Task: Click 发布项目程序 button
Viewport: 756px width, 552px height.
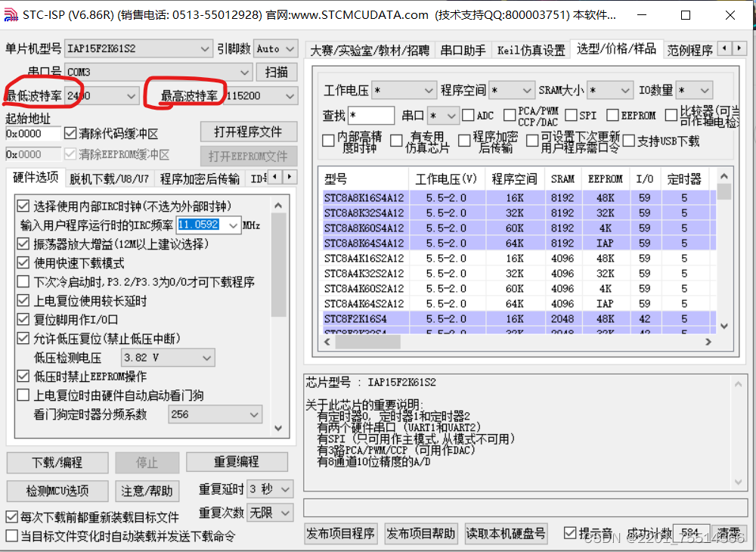Action: tap(340, 533)
